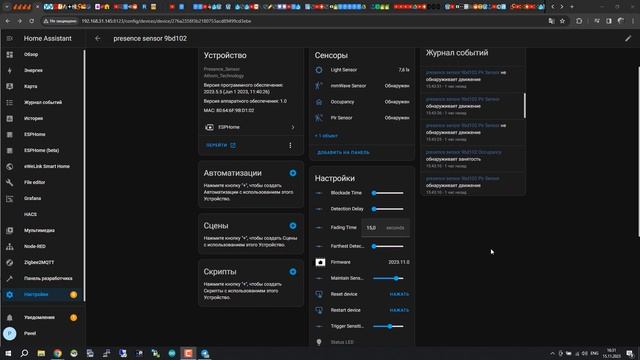Open the Light Sensor entity row
This screenshot has height=360, width=640.
pyautogui.click(x=362, y=70)
